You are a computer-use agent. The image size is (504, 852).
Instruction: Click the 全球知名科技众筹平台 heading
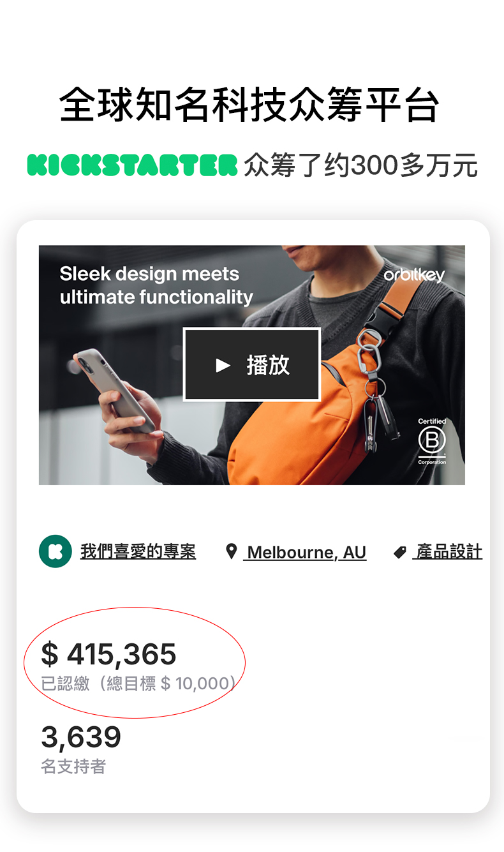[249, 105]
